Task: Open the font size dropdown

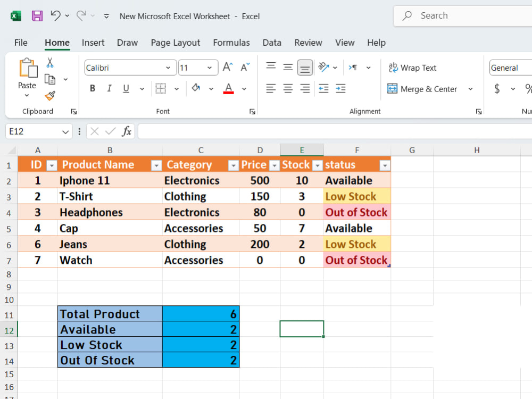Action: pyautogui.click(x=210, y=68)
